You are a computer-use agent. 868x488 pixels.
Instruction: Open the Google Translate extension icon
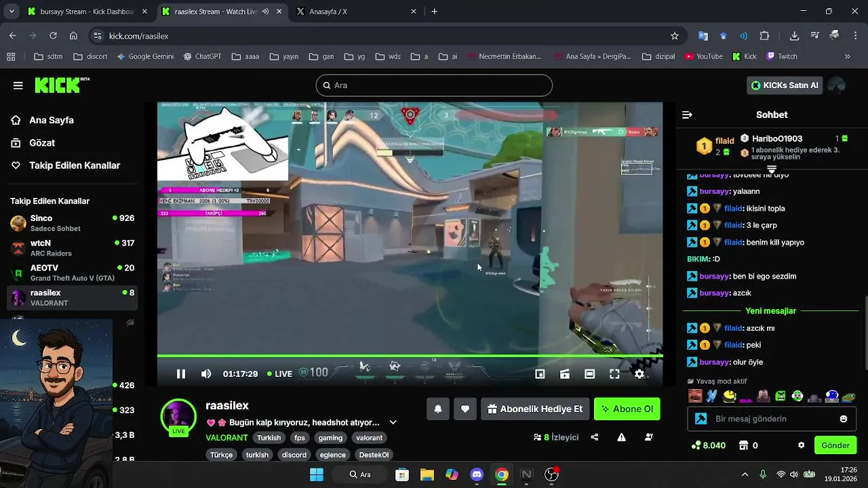point(703,36)
